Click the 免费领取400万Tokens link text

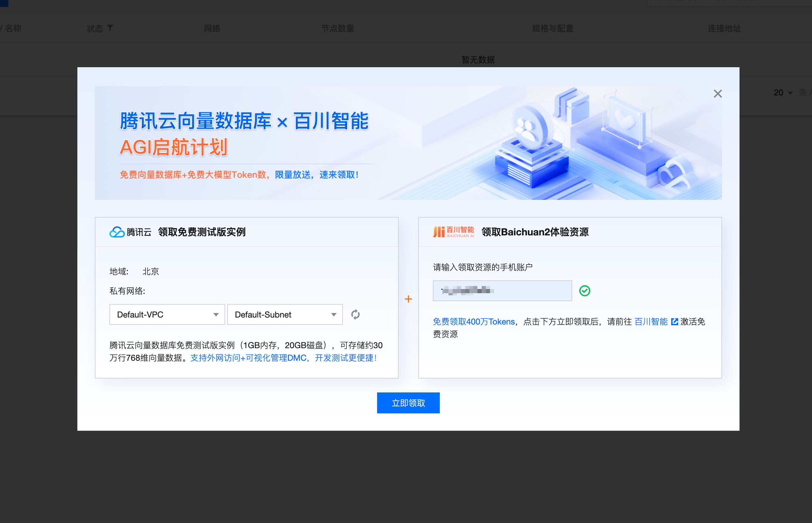474,322
